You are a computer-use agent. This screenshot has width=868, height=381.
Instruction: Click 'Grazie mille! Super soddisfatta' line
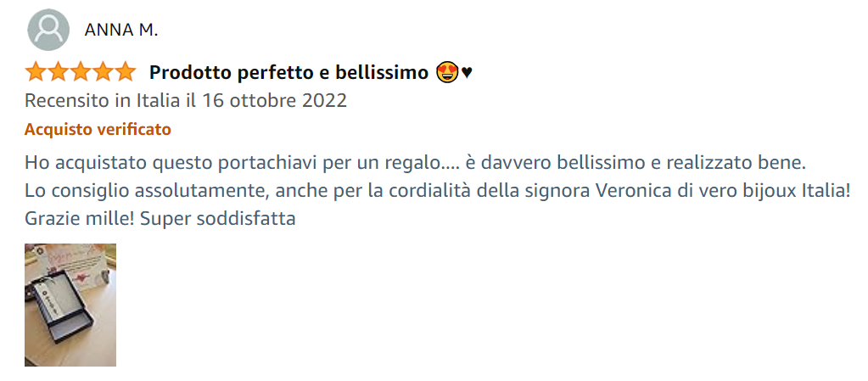tap(160, 219)
